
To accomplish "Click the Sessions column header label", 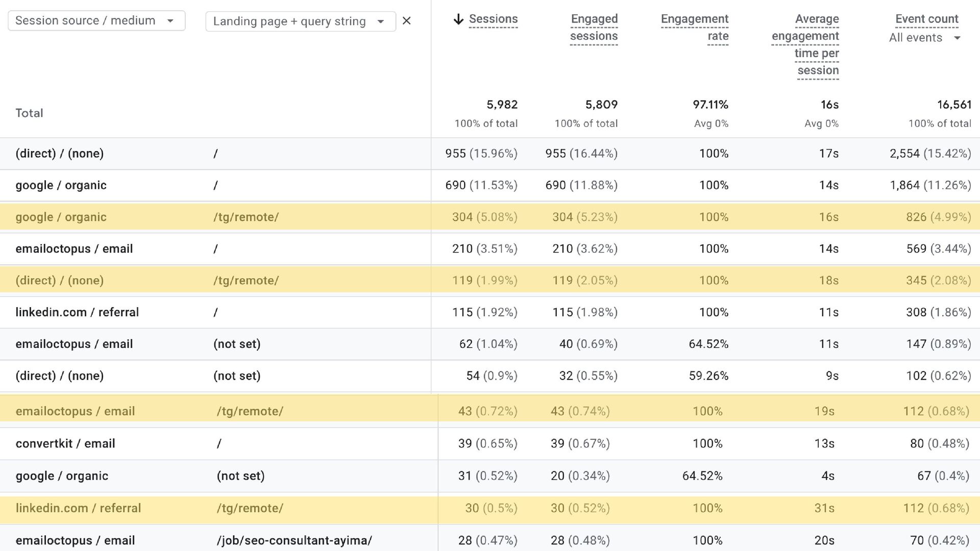I will pos(493,19).
